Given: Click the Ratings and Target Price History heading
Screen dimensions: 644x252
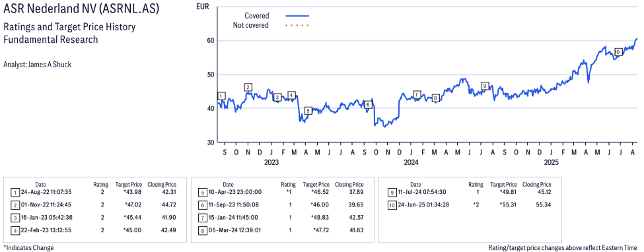Looking at the screenshot, I should point(69,28).
